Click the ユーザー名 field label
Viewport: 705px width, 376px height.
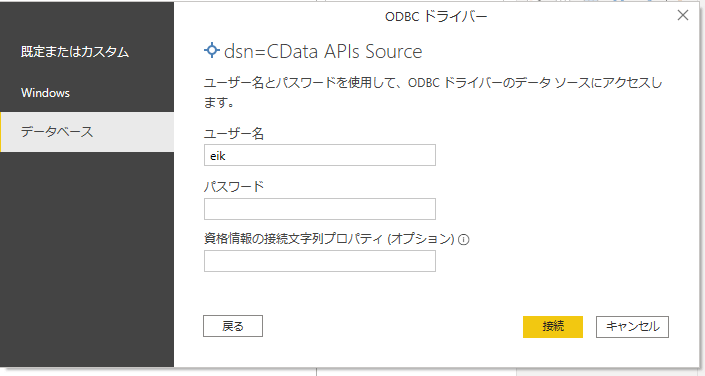234,134
